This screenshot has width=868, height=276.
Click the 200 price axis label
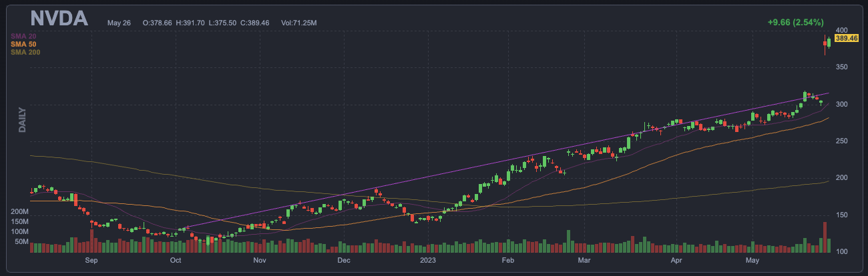[x=841, y=178]
